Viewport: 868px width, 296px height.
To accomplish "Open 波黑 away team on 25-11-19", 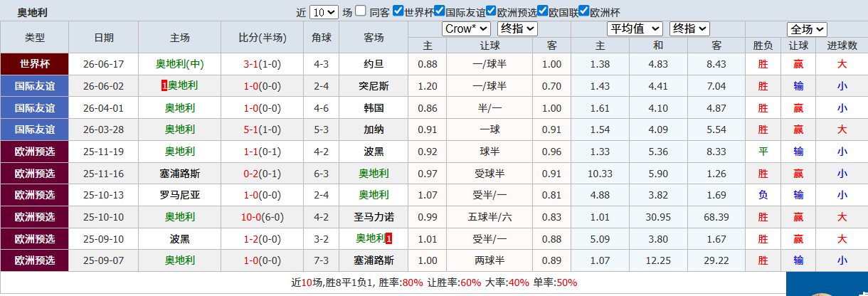I will (374, 152).
